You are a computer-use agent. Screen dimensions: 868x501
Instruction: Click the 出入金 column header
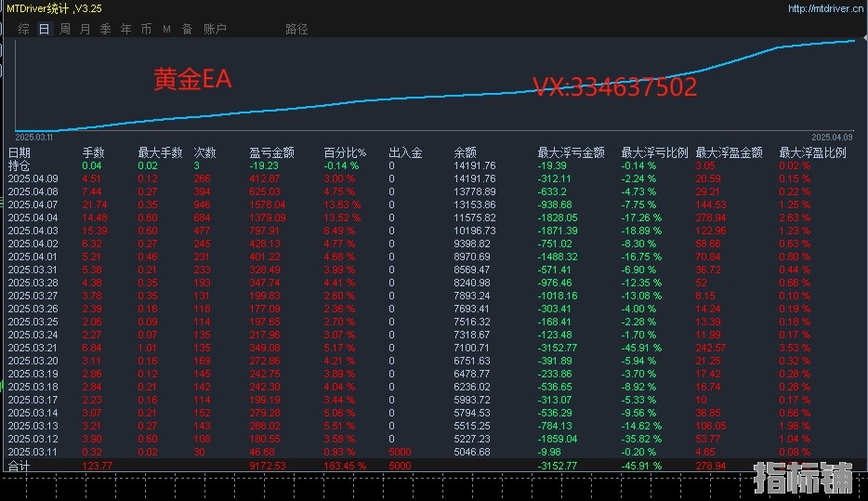(x=406, y=152)
